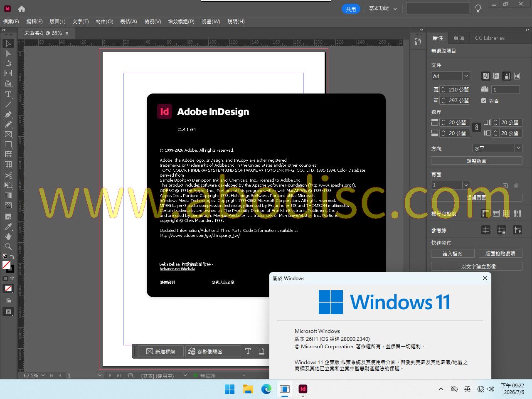Open the [基本] preflight profile dropdown

pos(185,375)
